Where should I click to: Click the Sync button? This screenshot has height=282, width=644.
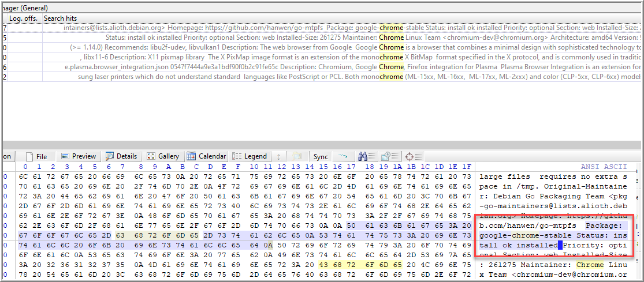(x=321, y=156)
